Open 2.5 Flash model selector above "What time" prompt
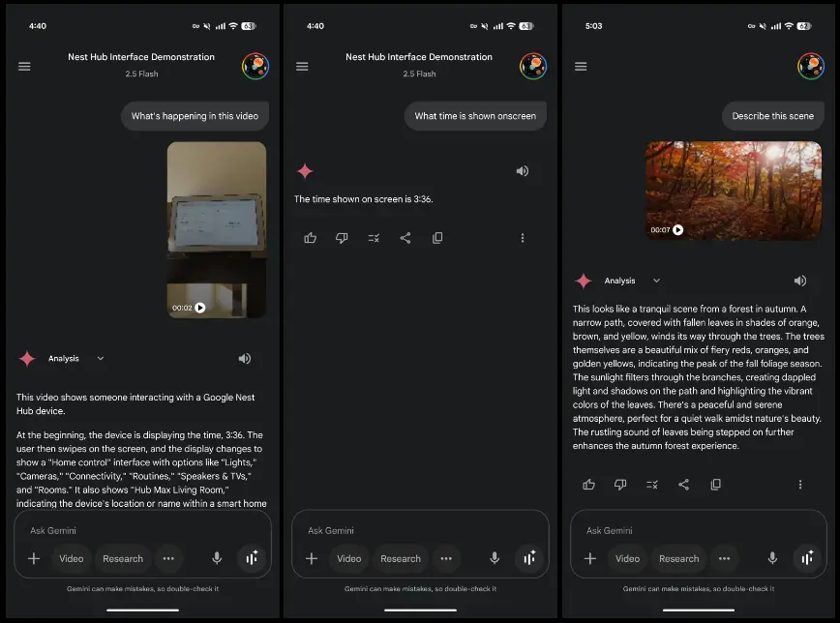Viewport: 840px width, 623px height. (x=419, y=74)
